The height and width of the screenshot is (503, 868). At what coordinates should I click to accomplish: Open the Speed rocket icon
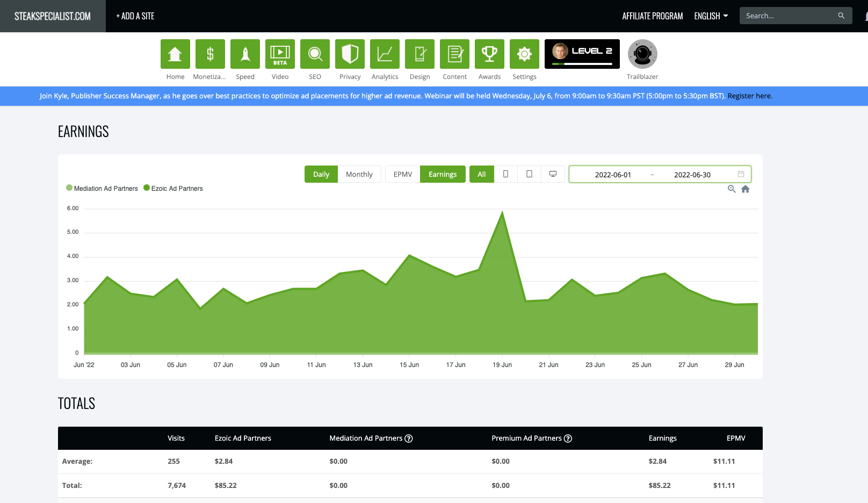click(245, 54)
